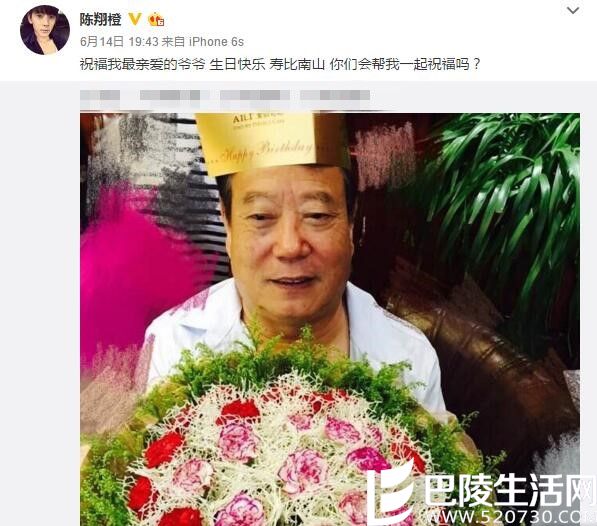Image resolution: width=597 pixels, height=526 pixels.
Task: Click the white watermark logo emblem
Action: [x=391, y=495]
